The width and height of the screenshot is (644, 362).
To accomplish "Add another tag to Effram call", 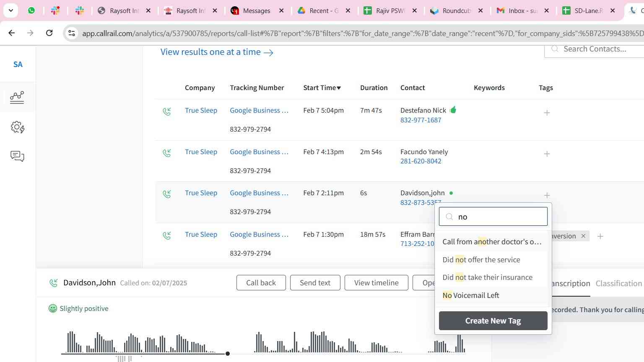I will (x=600, y=236).
